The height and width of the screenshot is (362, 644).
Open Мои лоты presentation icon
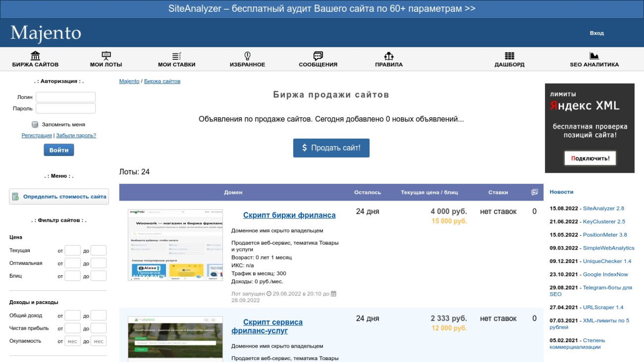coord(106,56)
